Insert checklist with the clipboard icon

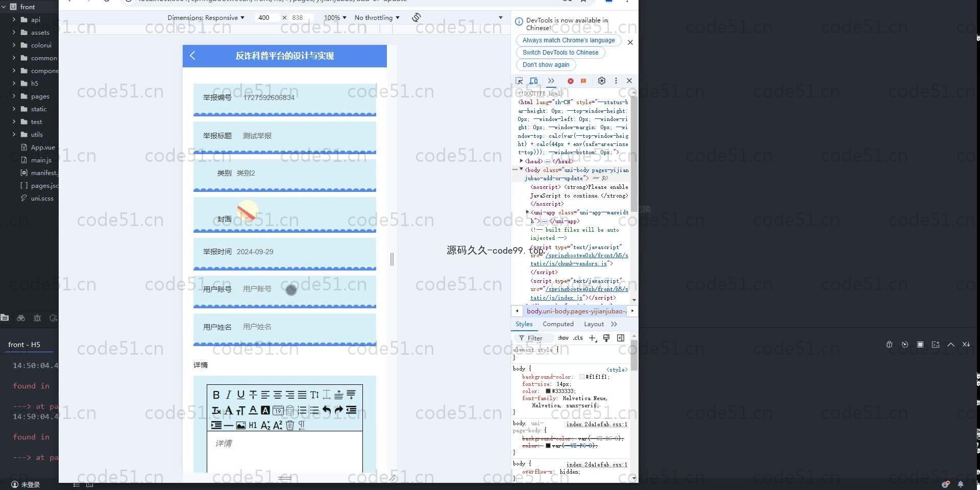(x=289, y=410)
